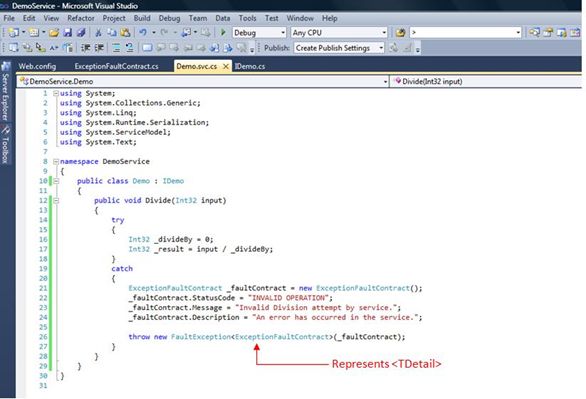Click the Paste clipboard icon

[126, 33]
